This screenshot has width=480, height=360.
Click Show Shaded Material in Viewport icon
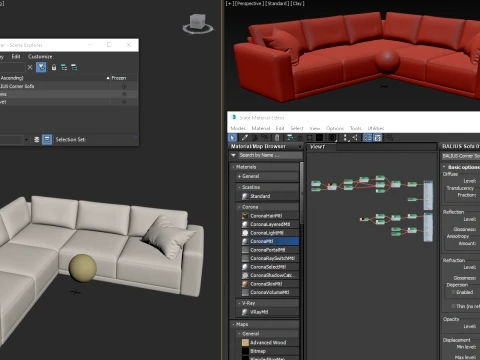(x=310, y=138)
